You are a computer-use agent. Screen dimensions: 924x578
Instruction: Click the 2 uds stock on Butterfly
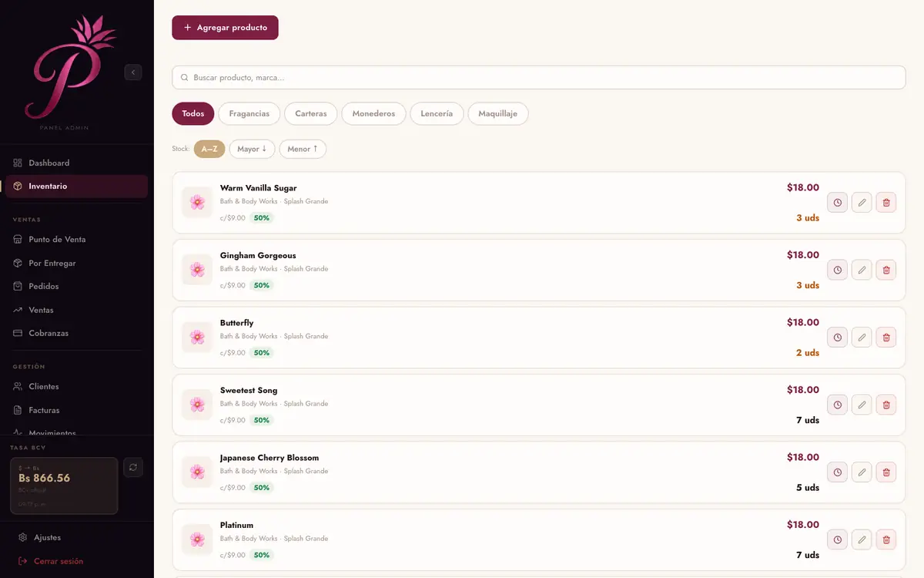pyautogui.click(x=808, y=353)
